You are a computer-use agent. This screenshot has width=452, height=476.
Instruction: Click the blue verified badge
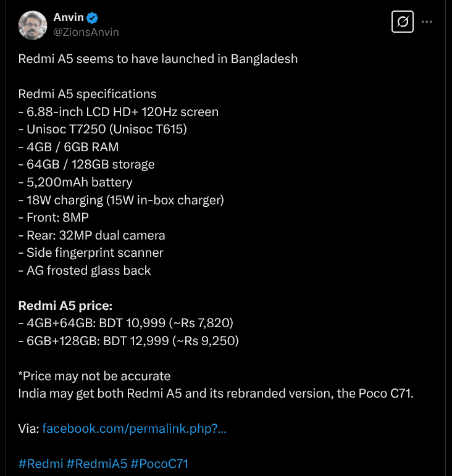(x=93, y=17)
